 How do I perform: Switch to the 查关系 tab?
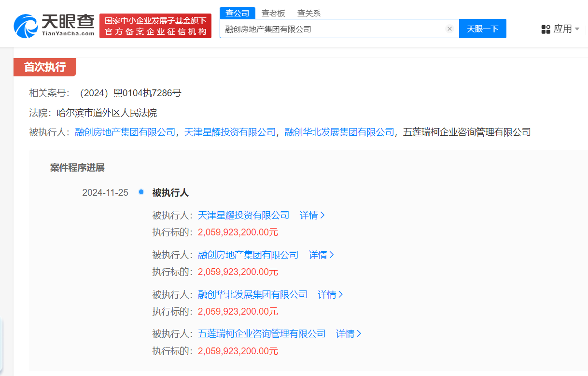coord(309,13)
